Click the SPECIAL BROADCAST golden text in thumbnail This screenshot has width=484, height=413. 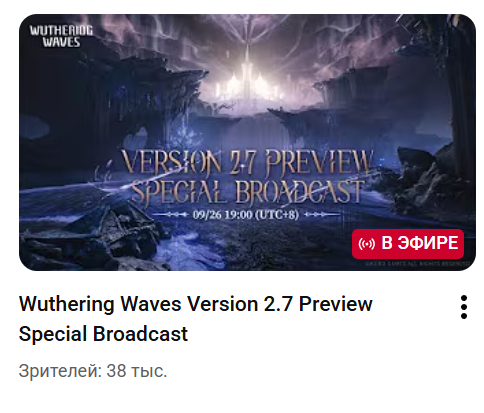pyautogui.click(x=248, y=192)
